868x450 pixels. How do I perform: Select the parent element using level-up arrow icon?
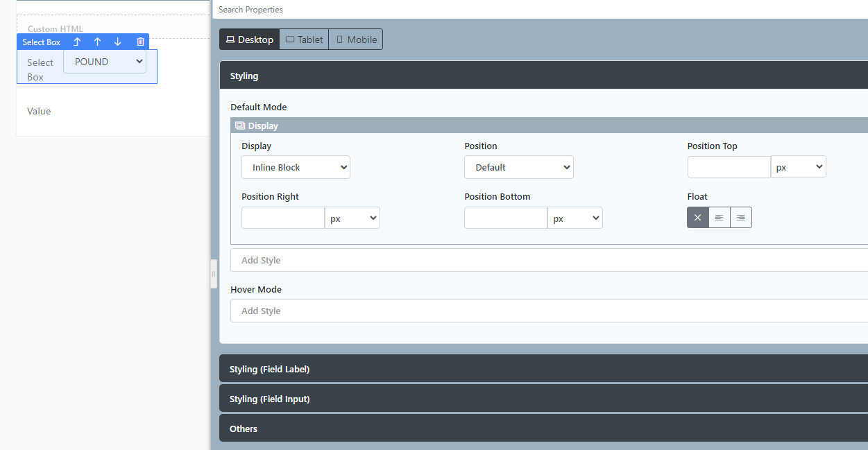click(77, 42)
